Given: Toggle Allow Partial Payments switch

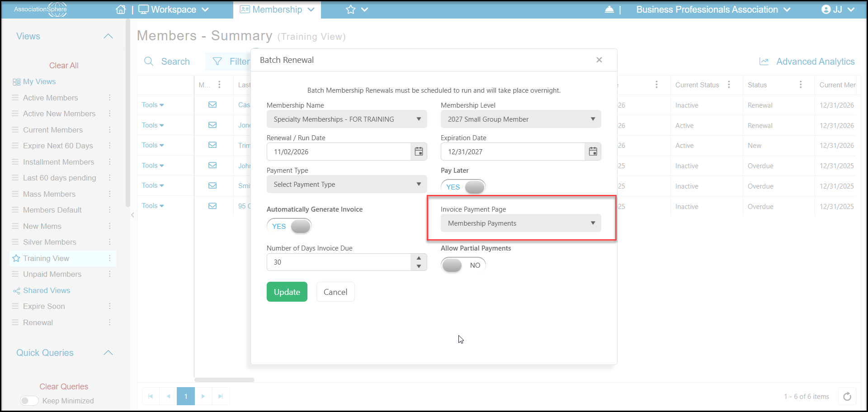Looking at the screenshot, I should tap(463, 265).
